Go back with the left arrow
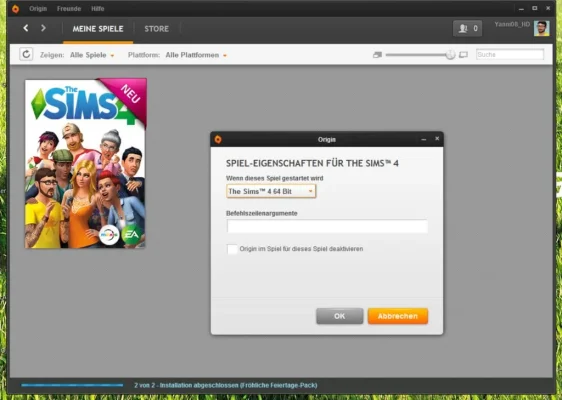Viewport: 562px width, 400px height. (25, 28)
